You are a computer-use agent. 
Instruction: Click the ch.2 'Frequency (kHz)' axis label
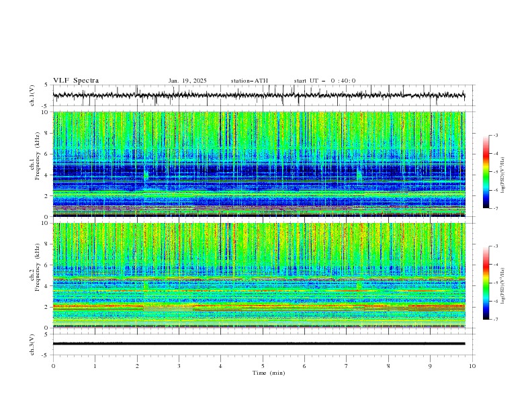(38, 267)
